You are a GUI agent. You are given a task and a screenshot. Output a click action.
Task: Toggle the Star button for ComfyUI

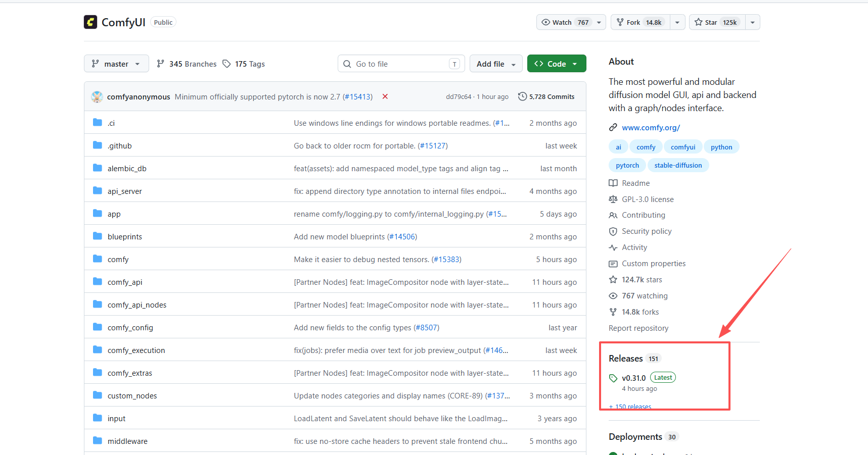click(x=717, y=22)
